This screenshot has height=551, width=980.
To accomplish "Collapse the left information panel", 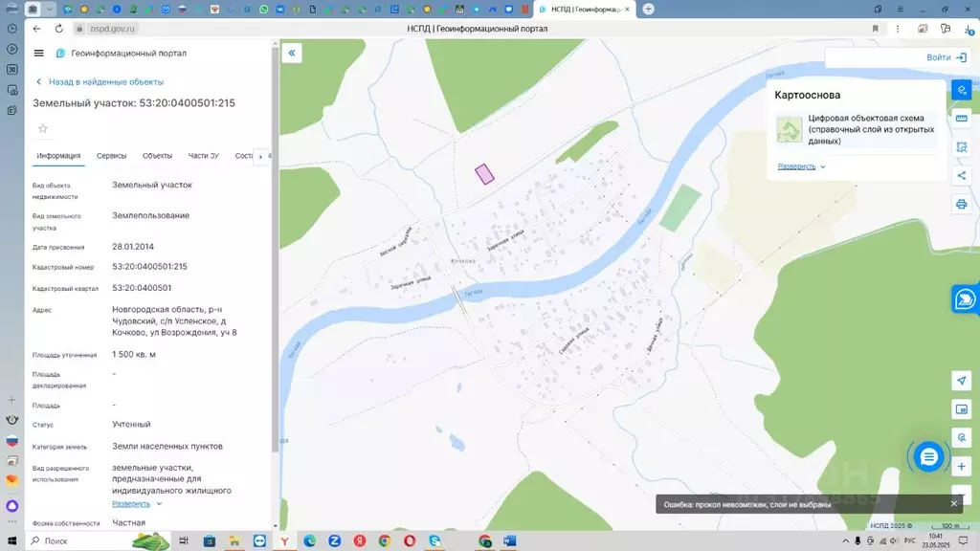I will [x=292, y=54].
